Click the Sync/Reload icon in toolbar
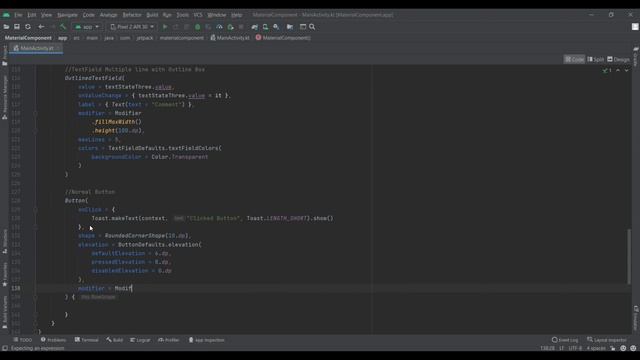The height and width of the screenshot is (360, 640). click(x=28, y=27)
